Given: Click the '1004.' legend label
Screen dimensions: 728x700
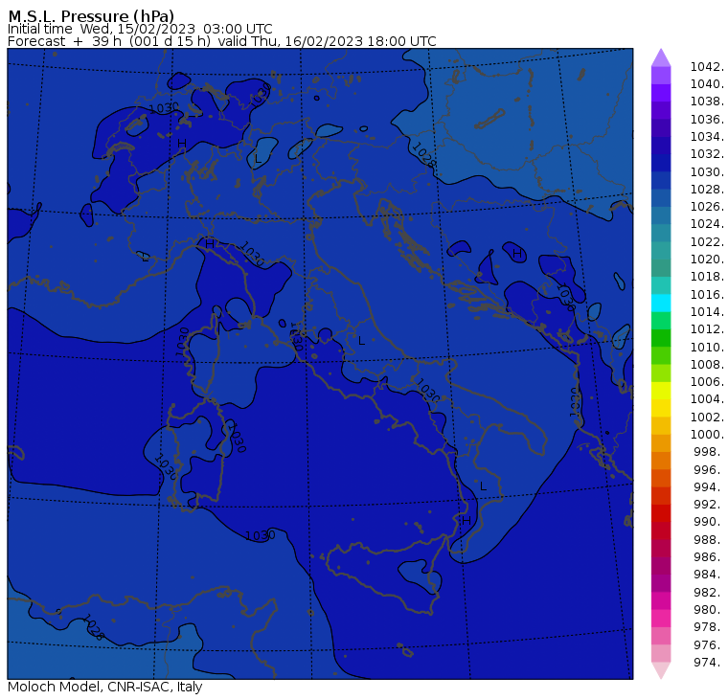Looking at the screenshot, I should pos(707,399).
